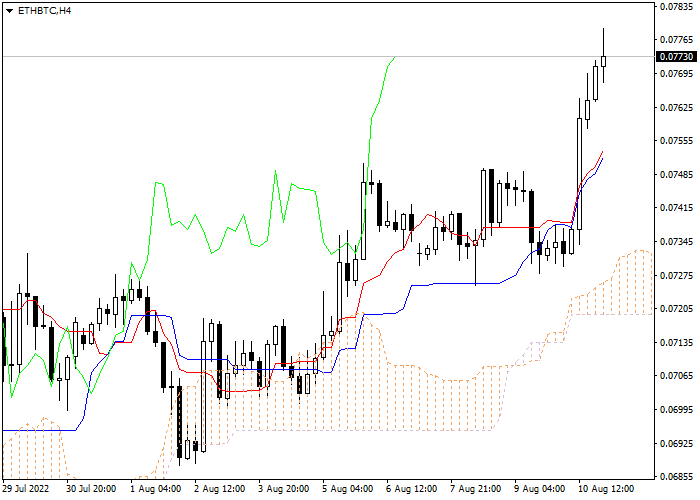Viewport: 700px width, 500px height.
Task: Click price level 0.06855 on the scale
Action: [677, 476]
